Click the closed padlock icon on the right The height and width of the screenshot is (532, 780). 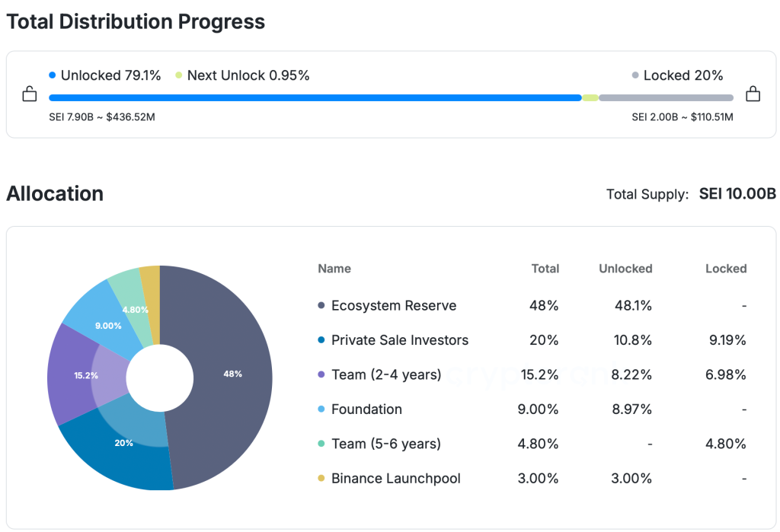(753, 95)
